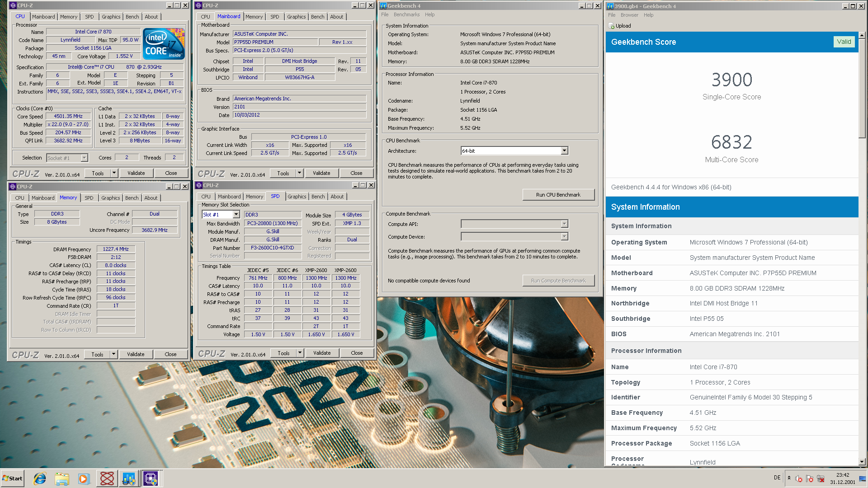Click the 6832 Multi-Core Score value

[732, 142]
